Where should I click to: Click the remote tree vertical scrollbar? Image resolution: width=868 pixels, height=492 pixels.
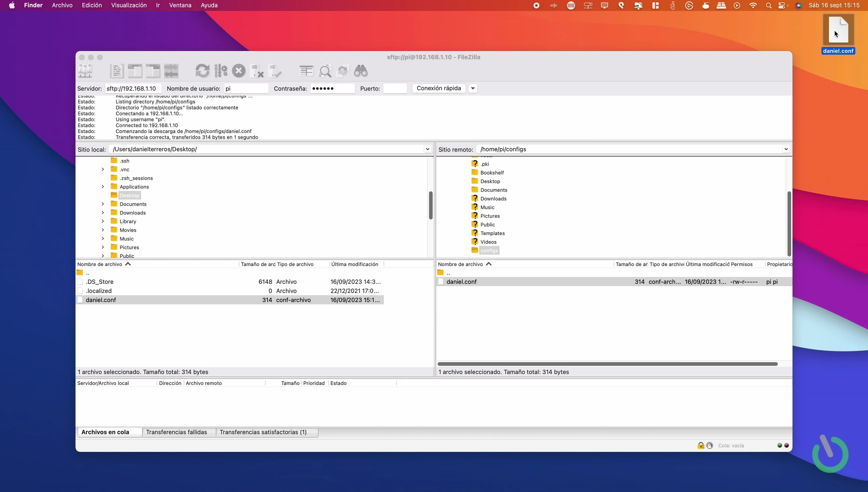[789, 224]
